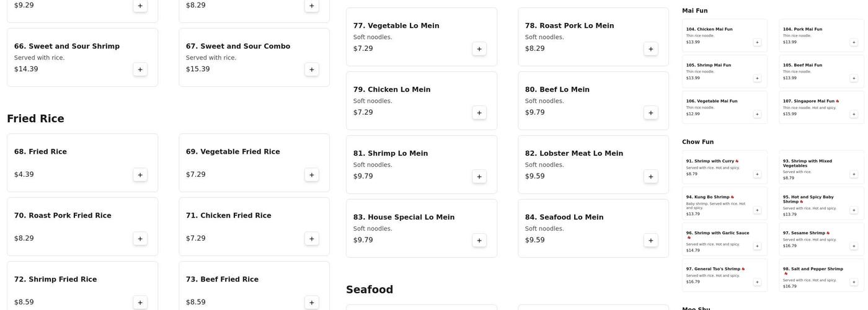Add Sweet and Sour Shrimp to cart
Screen dimensions: 868x310
click(140, 69)
